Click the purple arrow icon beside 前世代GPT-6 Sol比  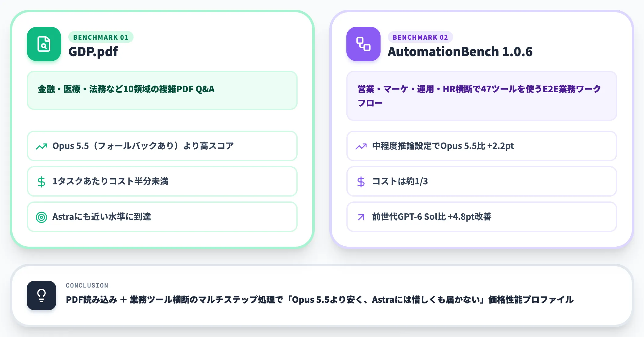(x=361, y=217)
